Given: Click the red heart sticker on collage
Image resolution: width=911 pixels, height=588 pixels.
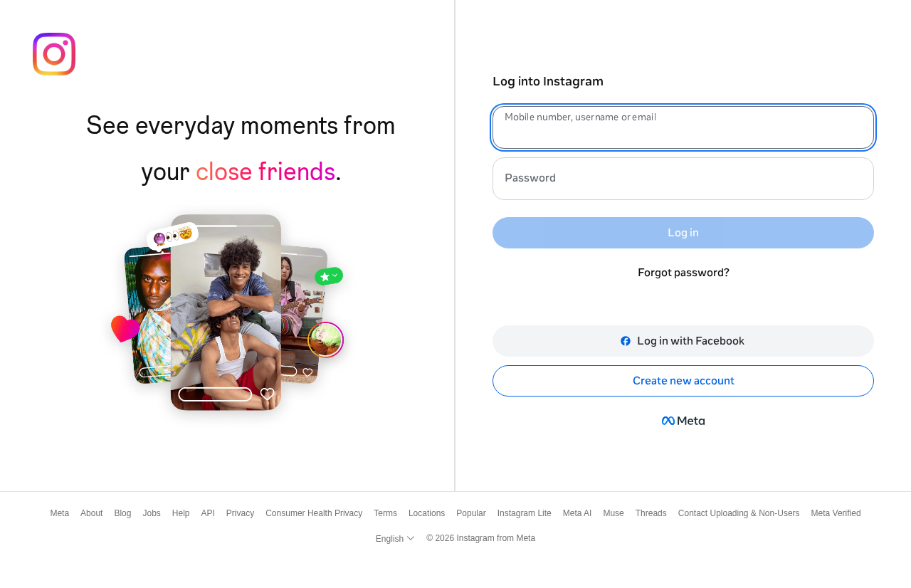Looking at the screenshot, I should click(x=125, y=329).
